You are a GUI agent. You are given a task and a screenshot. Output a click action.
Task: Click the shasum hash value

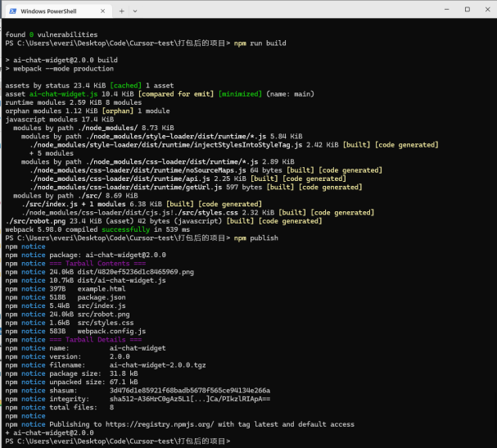coord(190,391)
